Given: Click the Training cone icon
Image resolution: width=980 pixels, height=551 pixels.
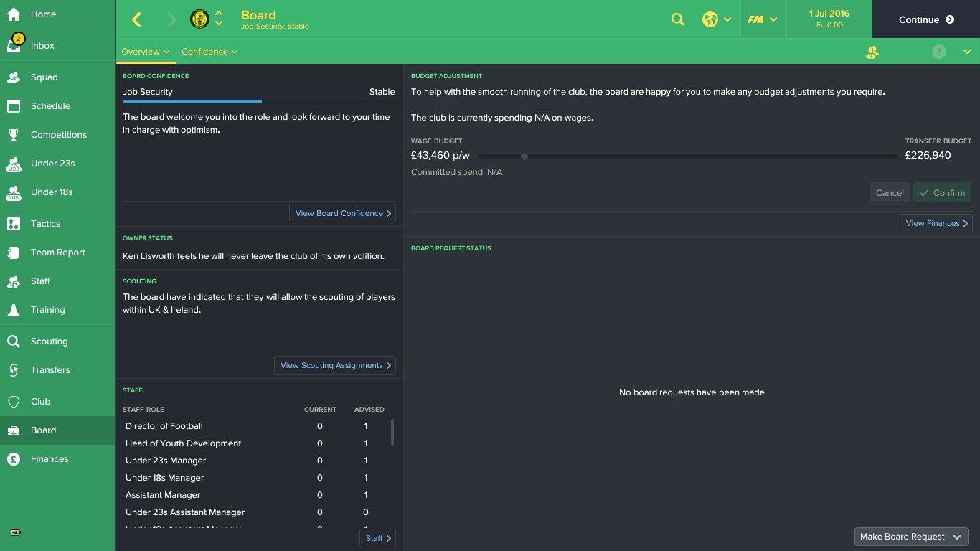Looking at the screenshot, I should click(x=14, y=310).
